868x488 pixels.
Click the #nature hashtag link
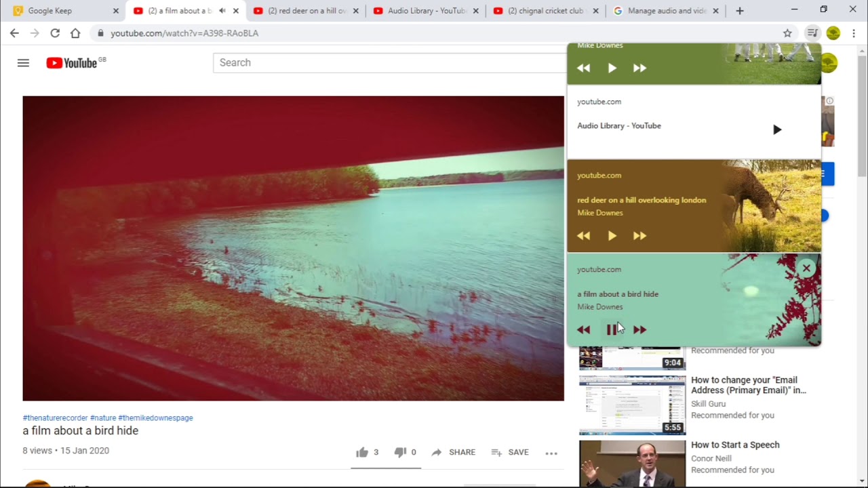click(103, 418)
